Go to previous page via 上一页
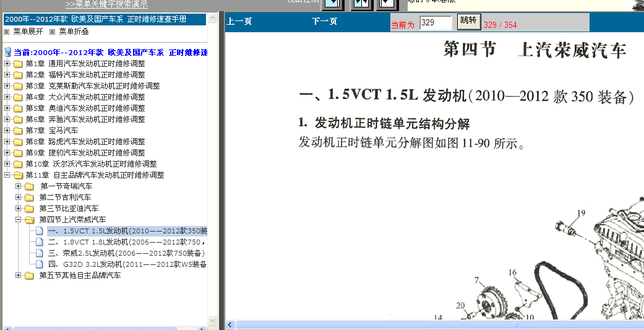The image size is (644, 330). click(x=239, y=22)
